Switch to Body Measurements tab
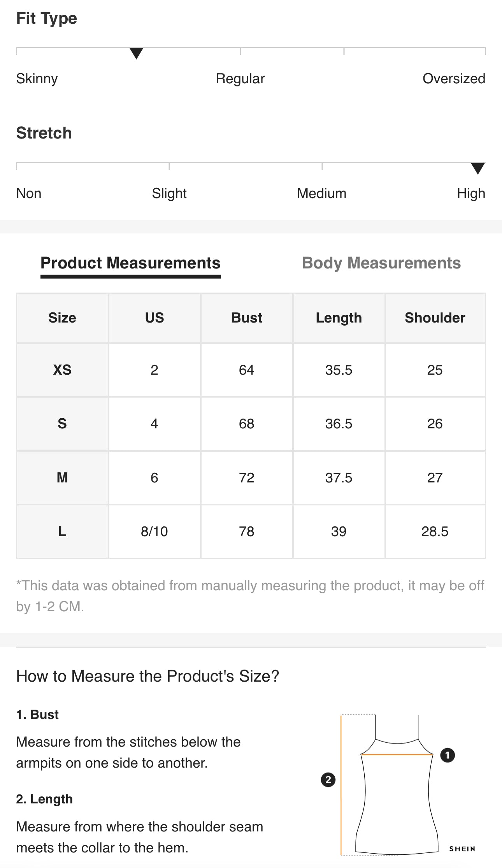 [381, 263]
